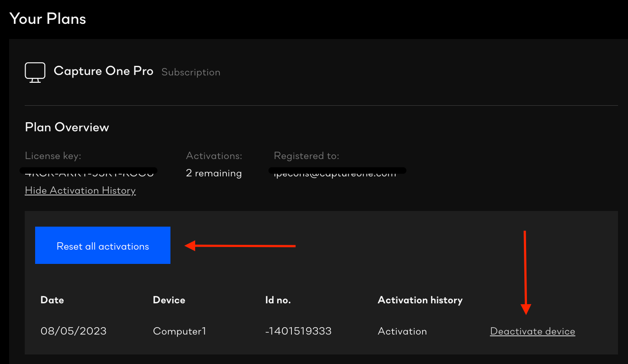Viewport: 628px width, 364px height.
Task: Collapse the activation history via Hide Activation History
Action: [x=80, y=190]
